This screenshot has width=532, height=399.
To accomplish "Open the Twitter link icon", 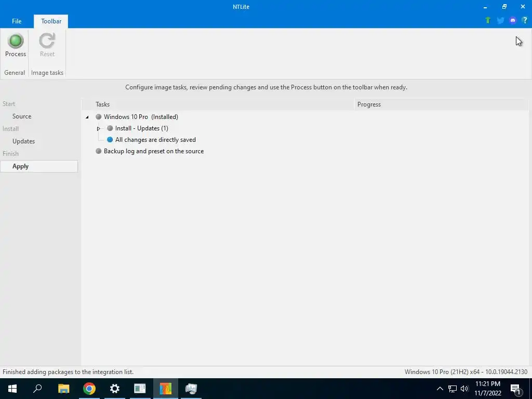I will click(x=500, y=20).
